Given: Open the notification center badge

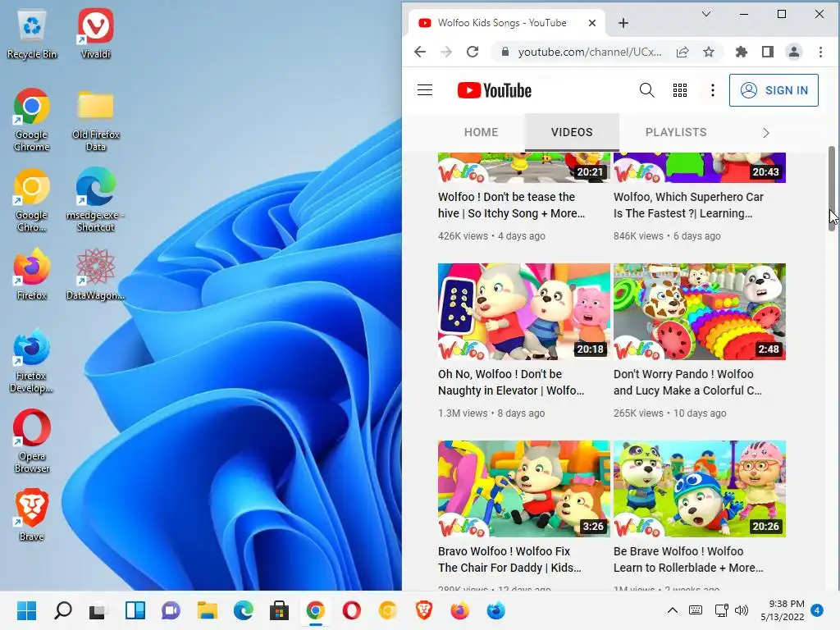Looking at the screenshot, I should (x=817, y=610).
